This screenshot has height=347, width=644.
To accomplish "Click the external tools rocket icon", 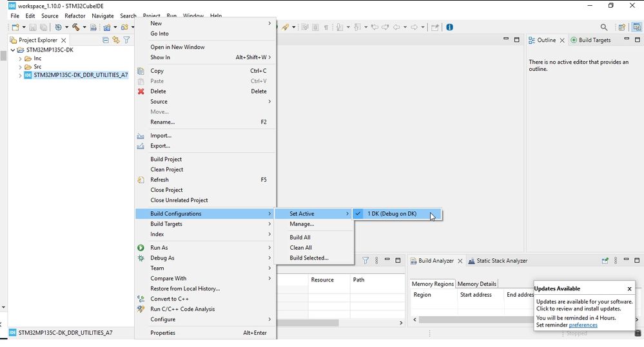I will (x=285, y=28).
